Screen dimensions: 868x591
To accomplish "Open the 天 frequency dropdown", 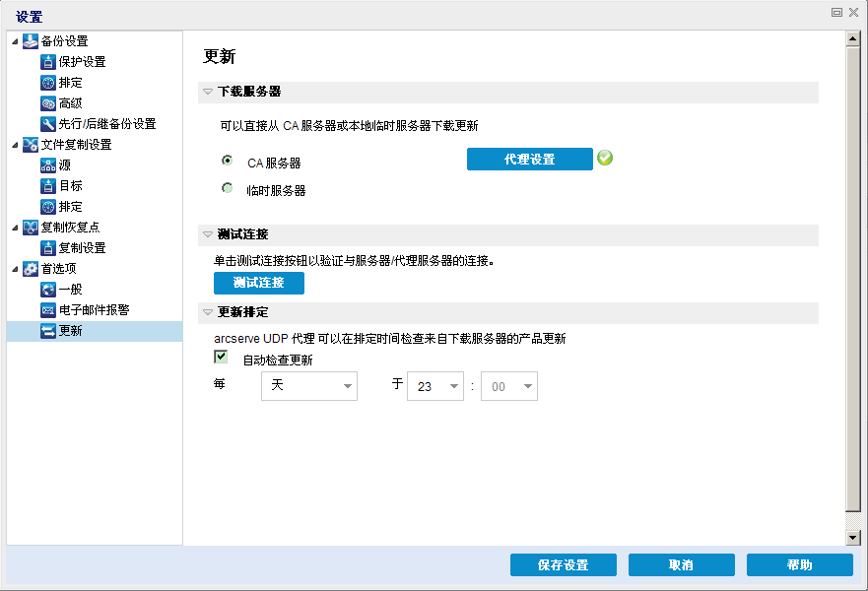I will (x=349, y=386).
